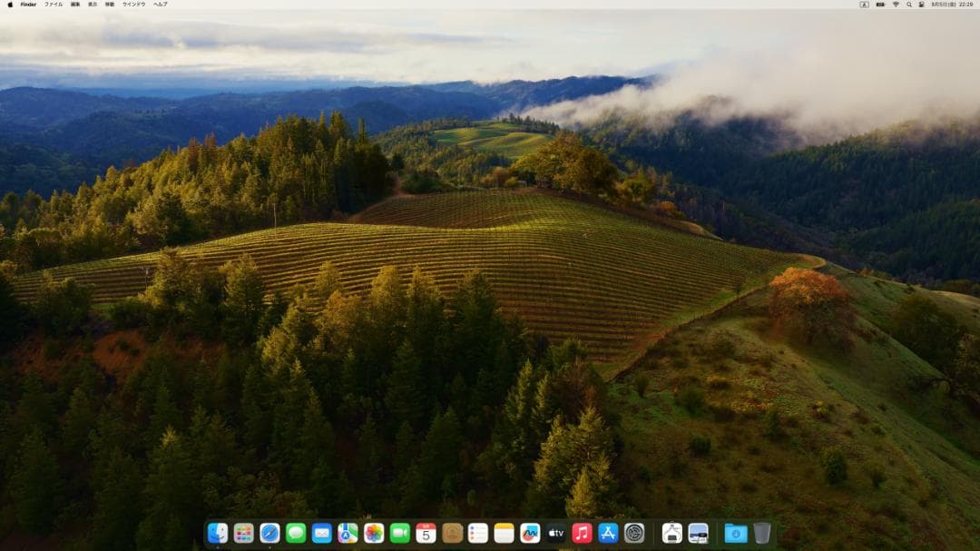Open the Notes app
Image resolution: width=980 pixels, height=551 pixels.
502,534
